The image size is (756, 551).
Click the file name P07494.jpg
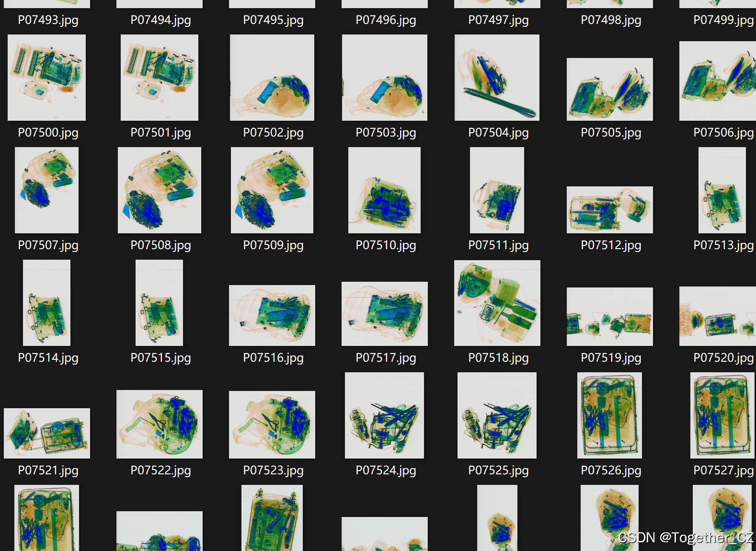click(160, 20)
